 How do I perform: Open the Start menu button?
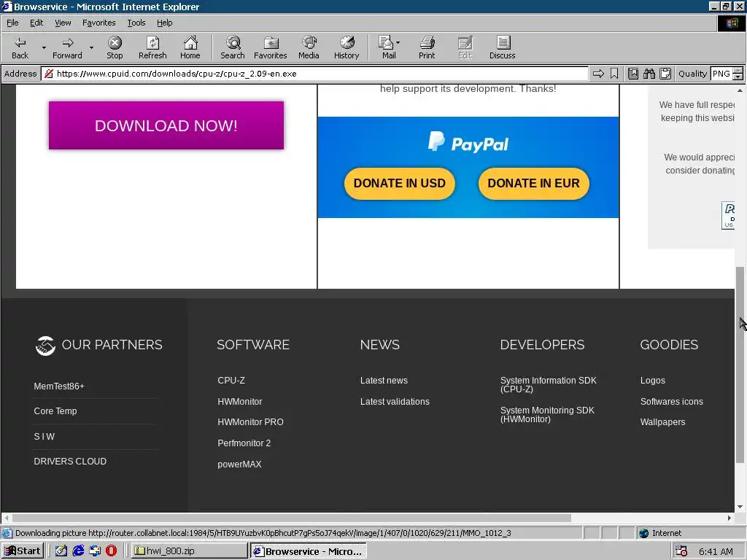click(23, 551)
